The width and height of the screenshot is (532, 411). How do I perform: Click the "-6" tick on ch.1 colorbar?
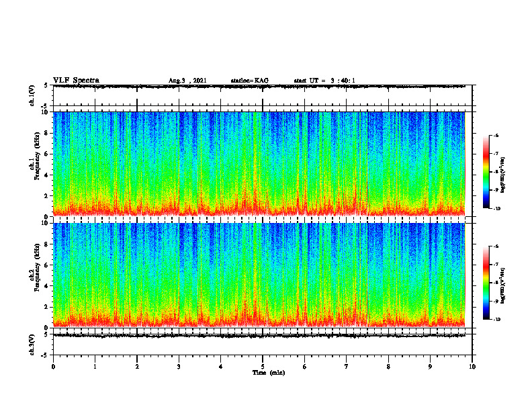496,135
